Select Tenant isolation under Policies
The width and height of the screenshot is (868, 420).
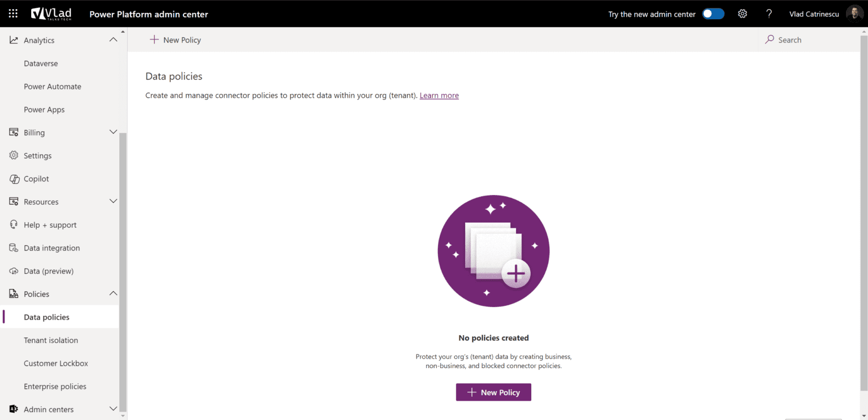coord(51,340)
